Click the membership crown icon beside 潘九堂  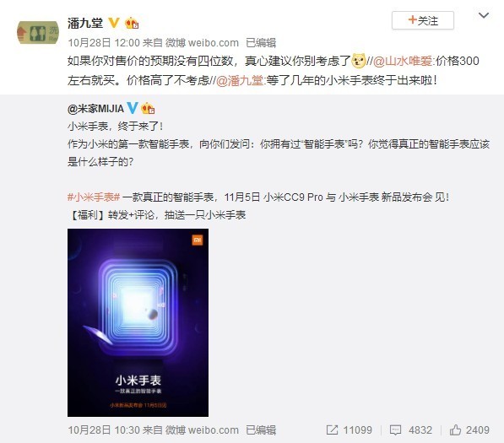(x=132, y=23)
